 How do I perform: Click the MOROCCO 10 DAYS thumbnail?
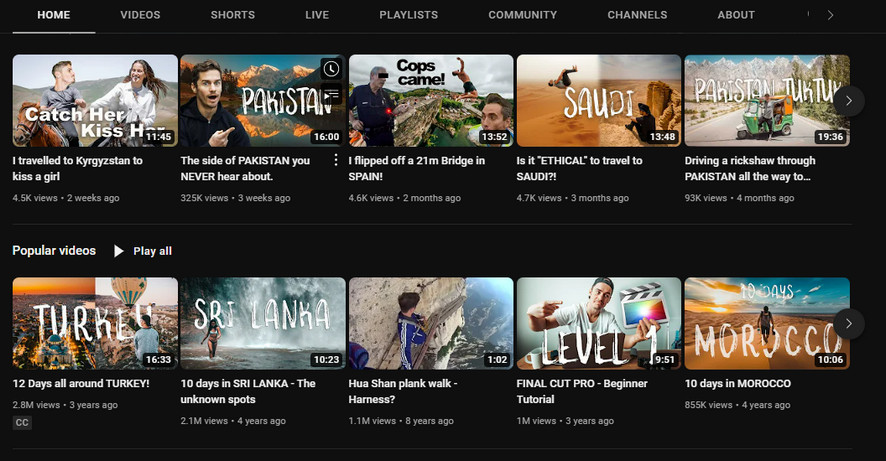tap(767, 323)
